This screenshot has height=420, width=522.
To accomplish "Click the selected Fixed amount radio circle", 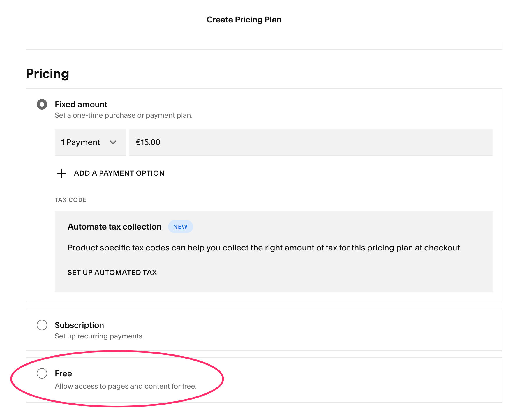I will click(x=42, y=104).
